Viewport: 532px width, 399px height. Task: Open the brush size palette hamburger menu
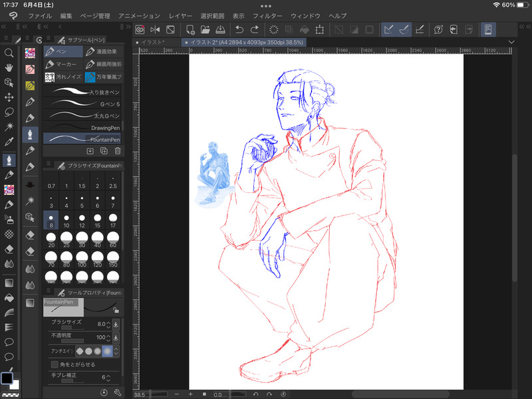pyautogui.click(x=49, y=164)
